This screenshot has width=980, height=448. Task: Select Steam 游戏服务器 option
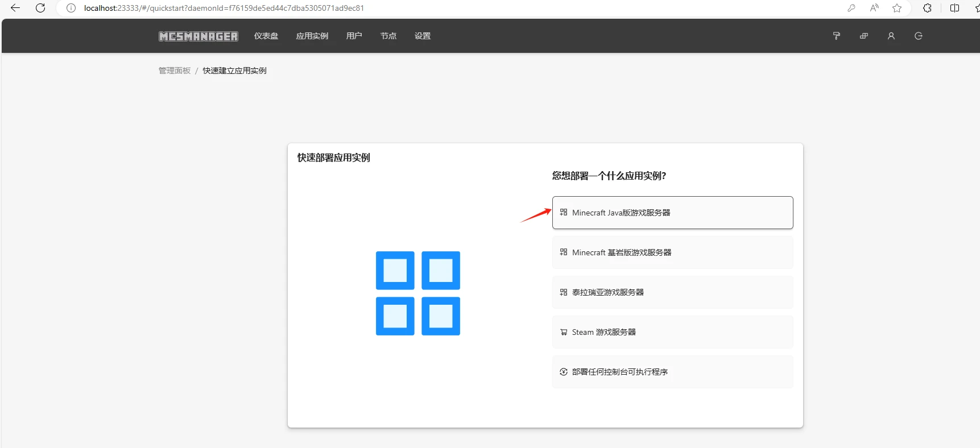click(672, 332)
